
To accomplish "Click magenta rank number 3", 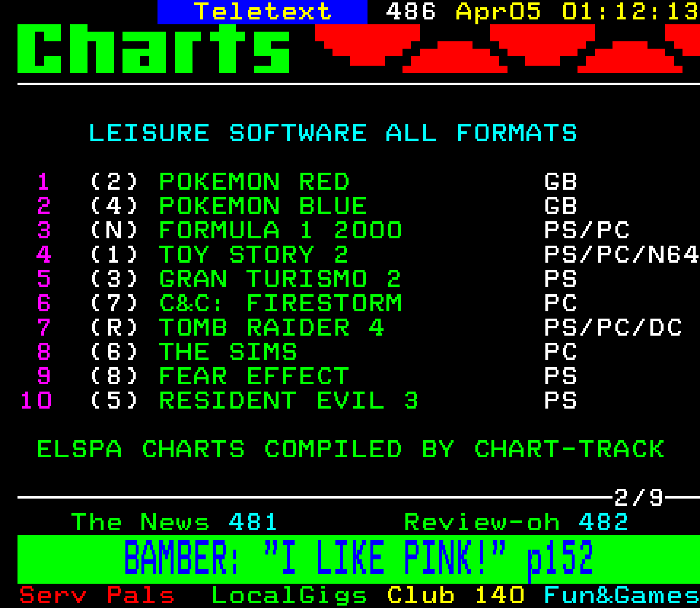I will pos(44,231).
